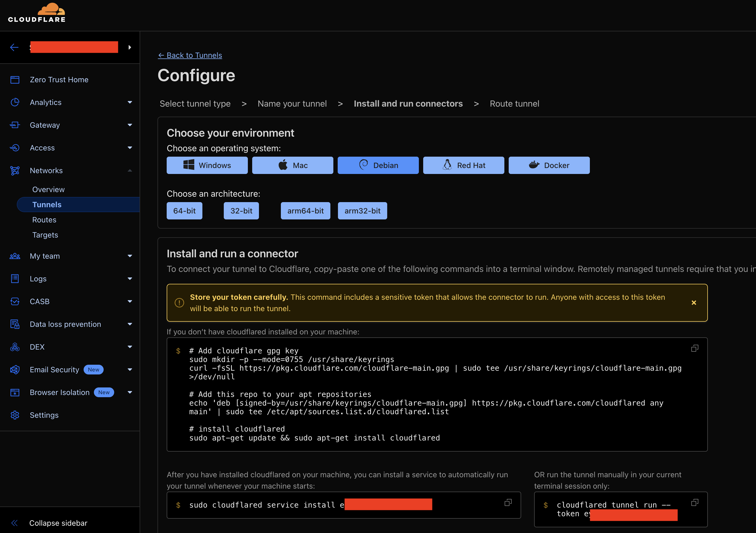This screenshot has height=533, width=756.
Task: Click the Logs icon
Action: coord(15,279)
